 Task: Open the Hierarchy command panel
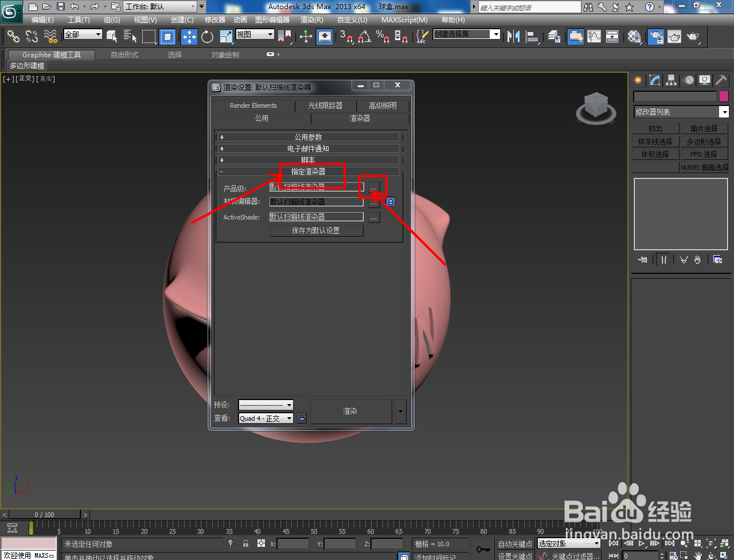670,80
